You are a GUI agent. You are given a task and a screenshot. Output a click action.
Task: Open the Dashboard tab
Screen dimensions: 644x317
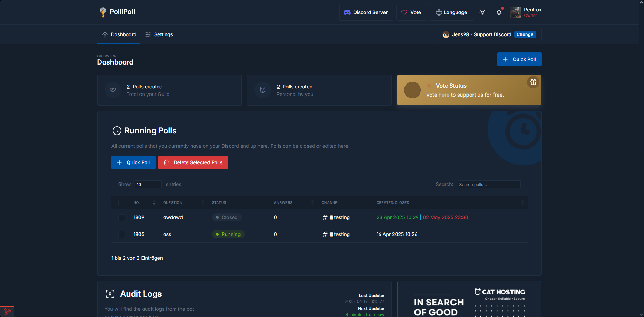(x=119, y=34)
